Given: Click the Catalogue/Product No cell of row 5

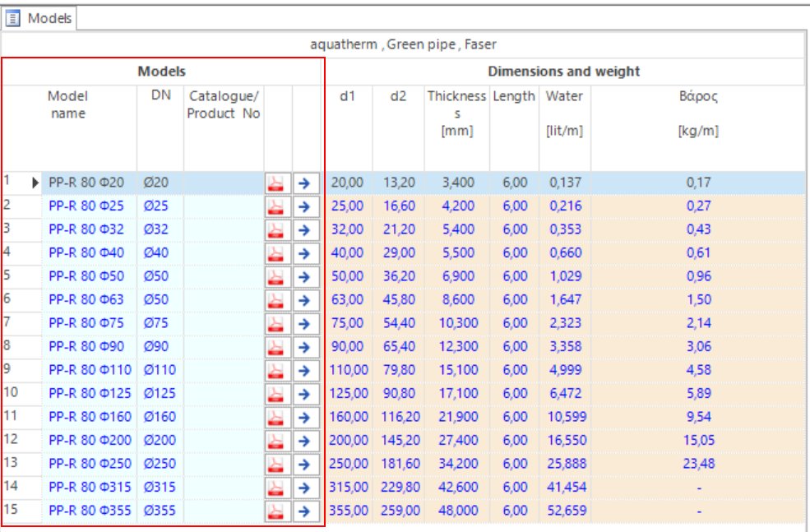Looking at the screenshot, I should click(x=223, y=276).
